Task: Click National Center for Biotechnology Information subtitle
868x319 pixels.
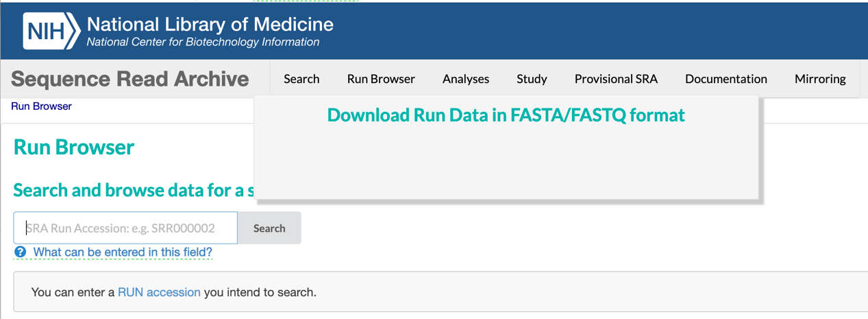Action: click(x=203, y=43)
